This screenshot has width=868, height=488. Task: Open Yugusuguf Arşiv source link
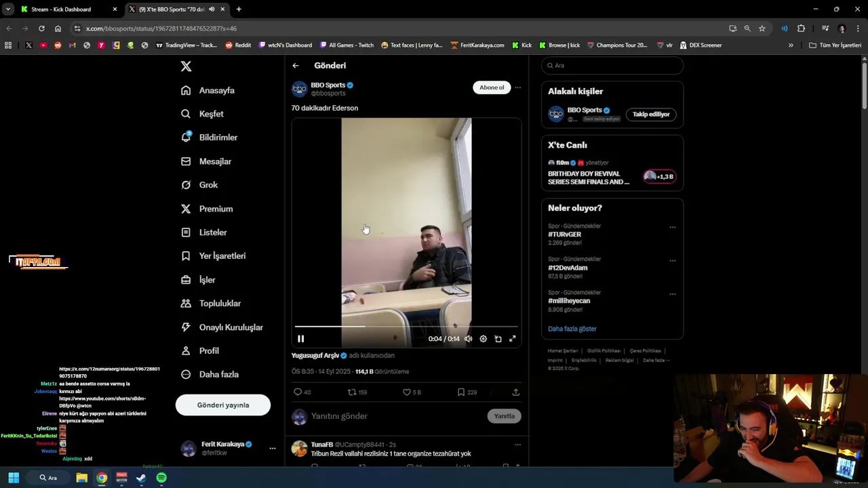coord(315,355)
